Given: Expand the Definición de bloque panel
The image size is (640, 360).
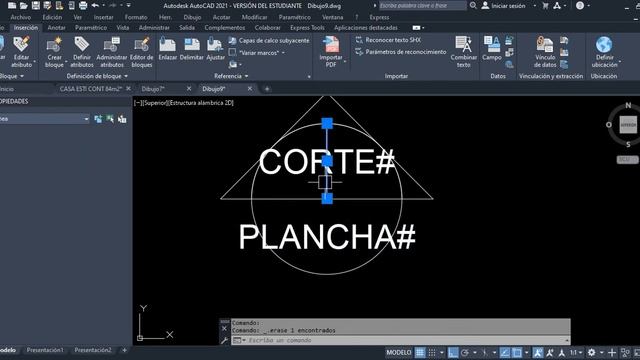Looking at the screenshot, I should point(97,76).
